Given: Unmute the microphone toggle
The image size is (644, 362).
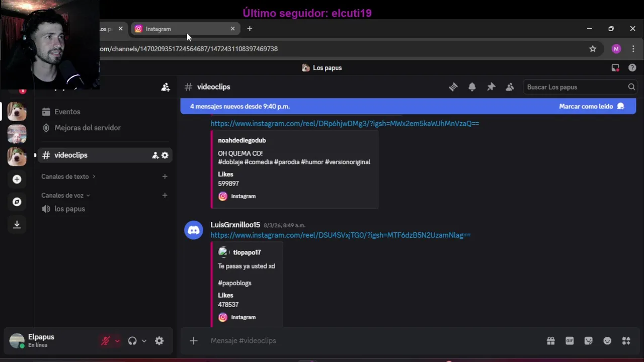Looking at the screenshot, I should [x=105, y=341].
